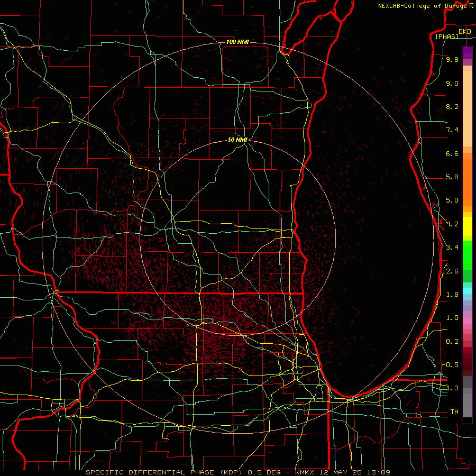Click the -0.5 scale value
The image size is (476, 476).
(x=451, y=365)
